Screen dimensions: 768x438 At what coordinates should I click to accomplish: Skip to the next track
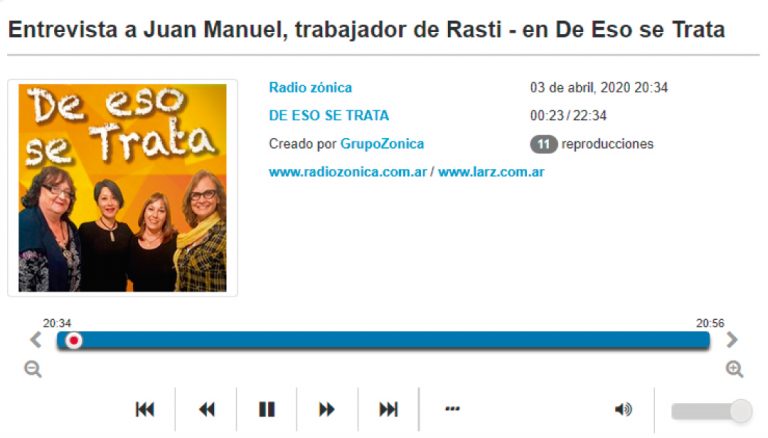388,409
